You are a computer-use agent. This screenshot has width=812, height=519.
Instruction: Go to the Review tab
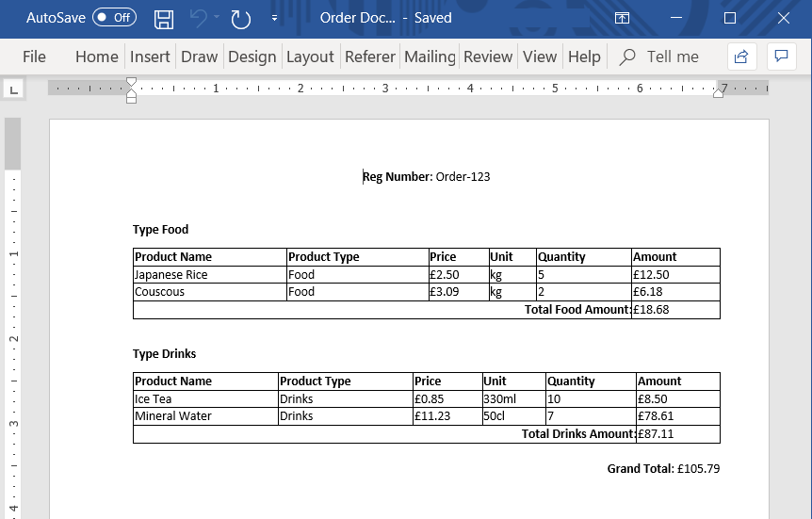tap(488, 57)
